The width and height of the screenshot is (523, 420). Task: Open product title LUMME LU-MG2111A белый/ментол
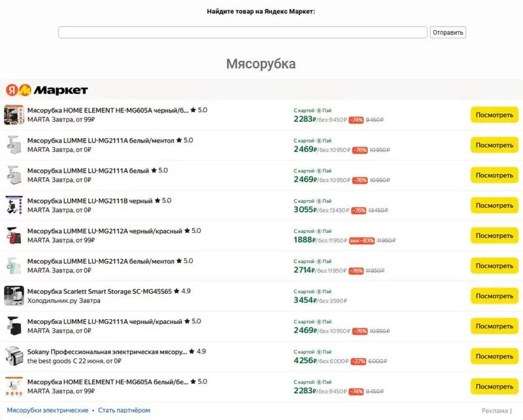[x=101, y=141]
